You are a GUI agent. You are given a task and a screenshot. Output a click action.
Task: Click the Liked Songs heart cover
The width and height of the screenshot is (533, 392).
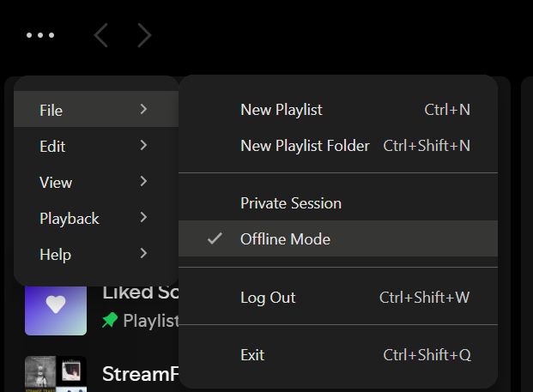point(56,305)
